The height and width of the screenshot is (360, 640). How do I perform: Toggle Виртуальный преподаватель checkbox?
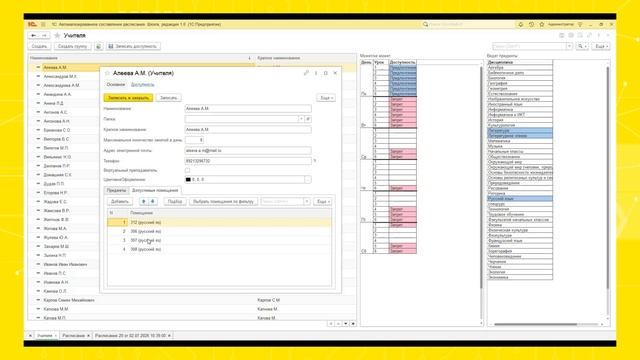[x=187, y=170]
